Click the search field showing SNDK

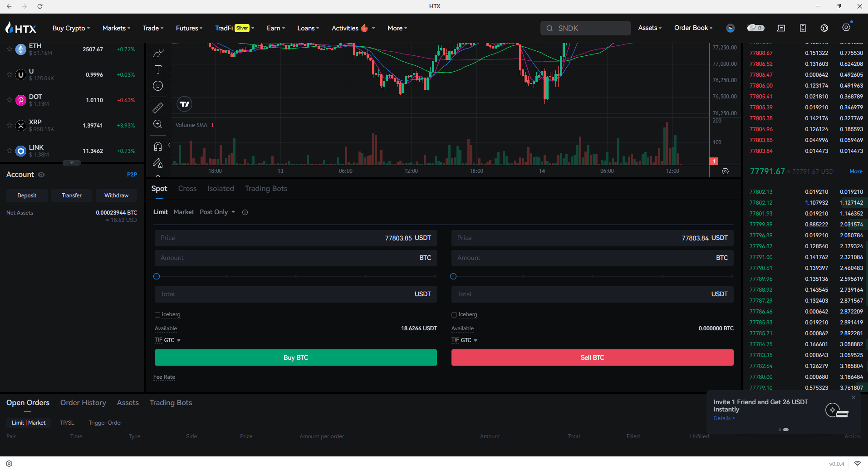coord(585,28)
